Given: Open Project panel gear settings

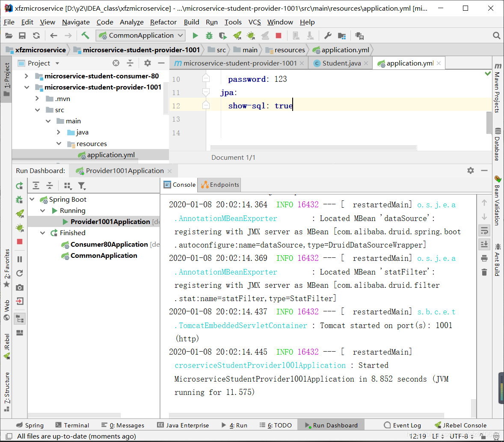Looking at the screenshot, I should (148, 63).
